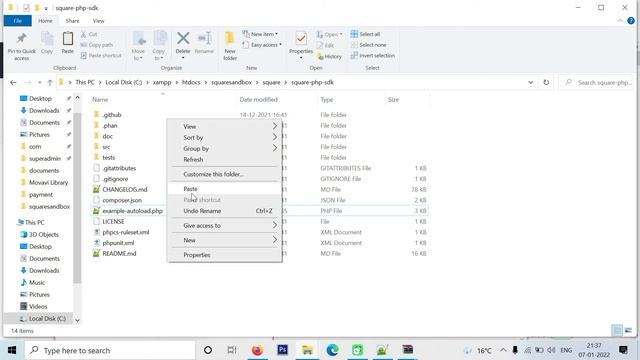Viewport: 640px width, 360px height.
Task: Click Invert selection in ribbon
Action: tap(373, 56)
